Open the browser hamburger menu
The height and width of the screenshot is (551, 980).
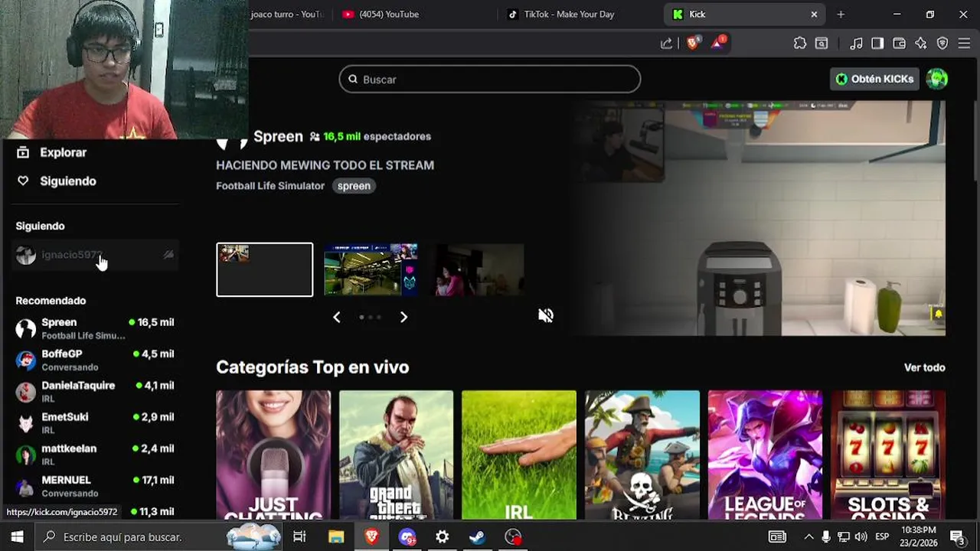[x=964, y=44]
